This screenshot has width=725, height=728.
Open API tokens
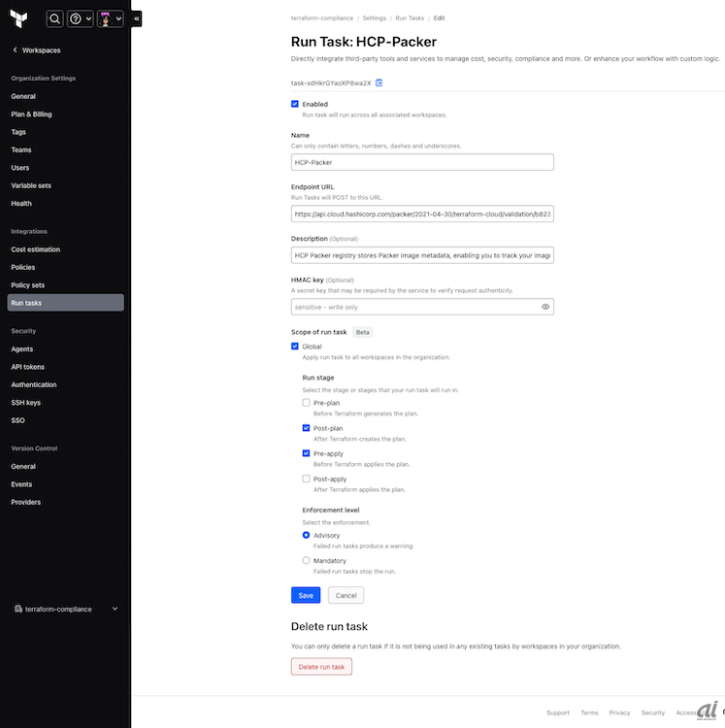point(28,367)
